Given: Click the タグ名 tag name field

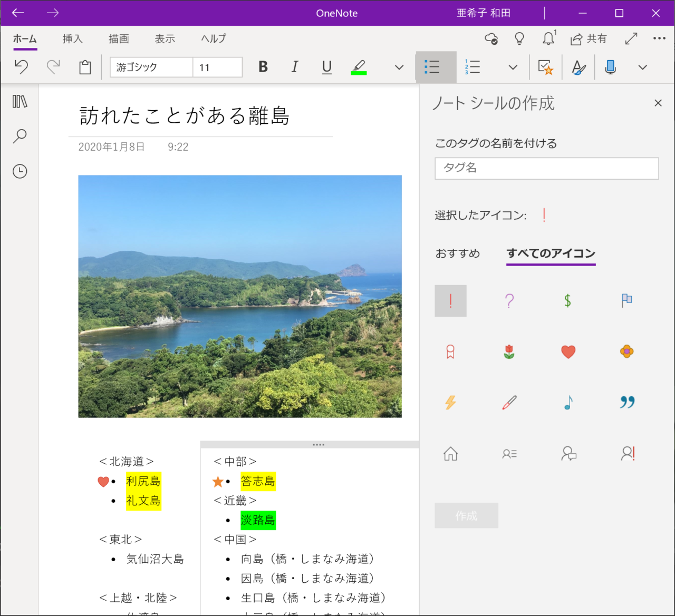Looking at the screenshot, I should point(546,168).
